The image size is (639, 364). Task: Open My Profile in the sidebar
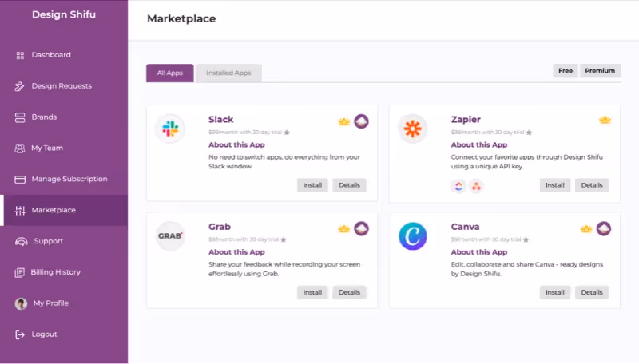click(64, 303)
